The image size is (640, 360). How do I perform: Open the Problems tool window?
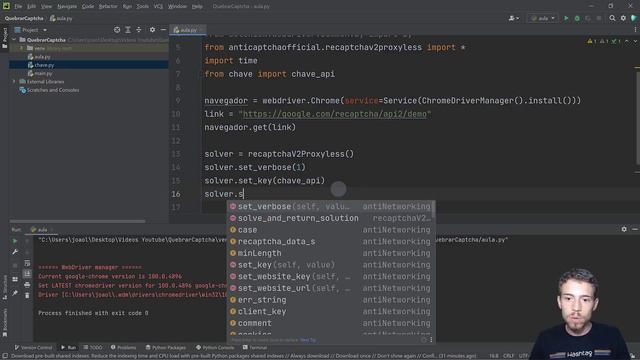point(123,347)
